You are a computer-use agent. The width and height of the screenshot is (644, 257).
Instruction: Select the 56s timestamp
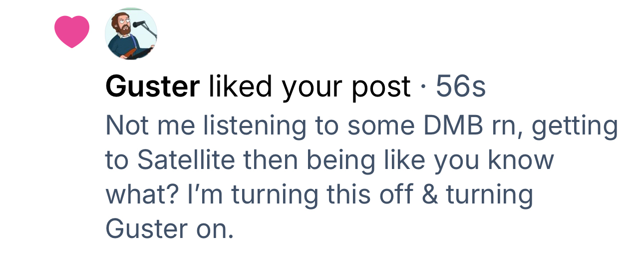tap(460, 87)
